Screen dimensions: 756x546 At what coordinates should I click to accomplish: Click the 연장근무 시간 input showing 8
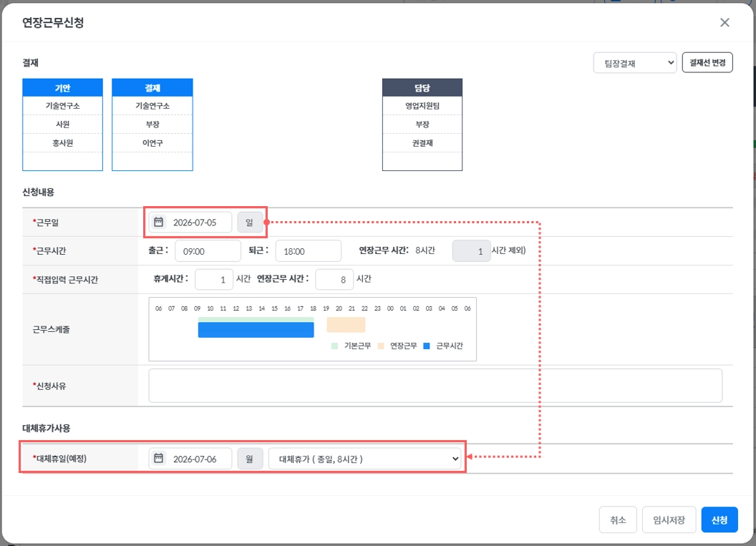[x=334, y=280]
